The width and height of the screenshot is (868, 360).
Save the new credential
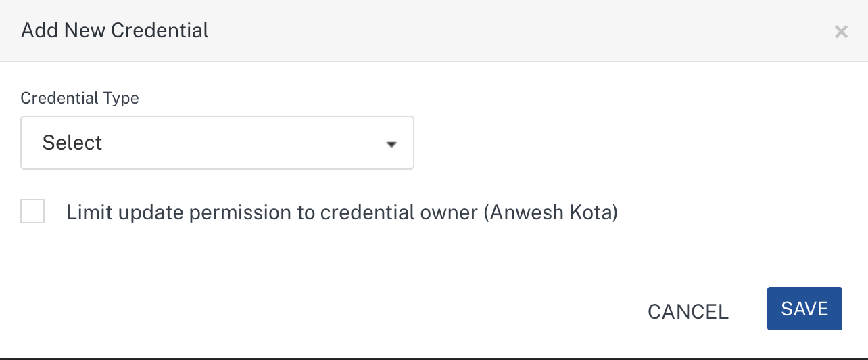804,309
